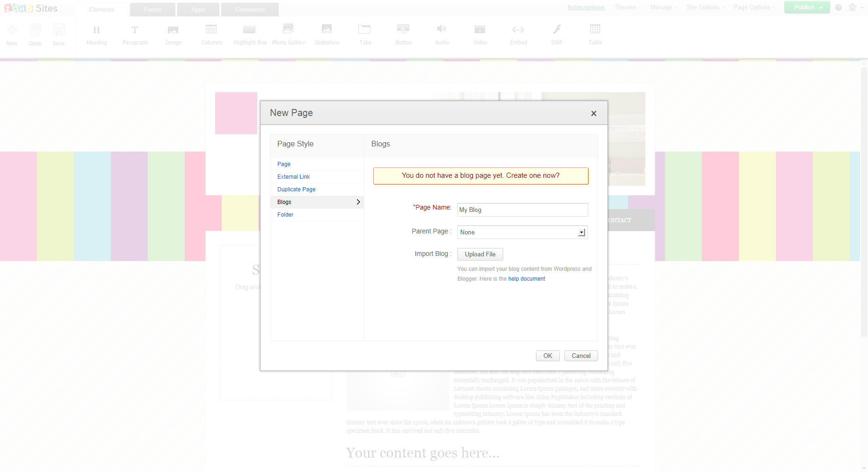Viewport: 868px width, 473px height.
Task: Close the New Page dialog
Action: pos(593,113)
